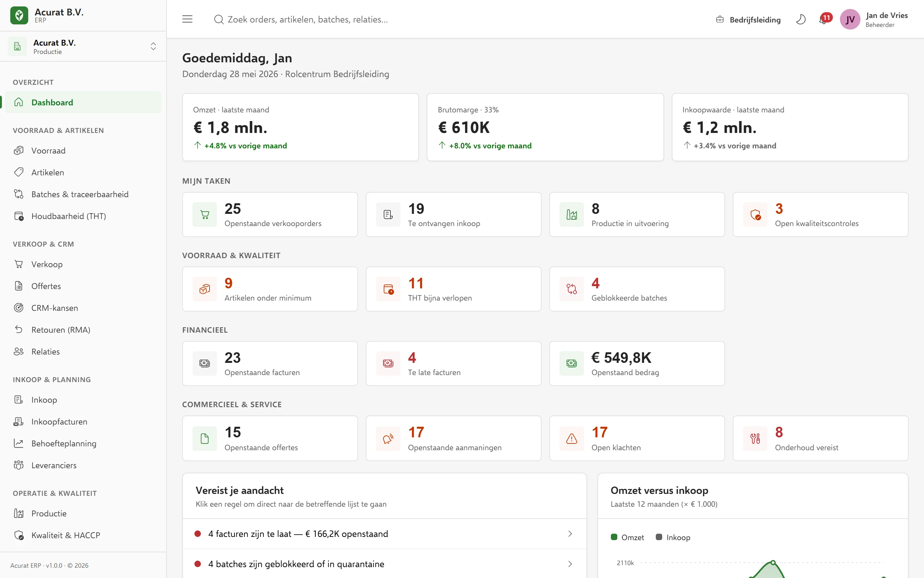Open the Bedrijfsleiding role center selector
This screenshot has height=578, width=924.
coord(748,20)
